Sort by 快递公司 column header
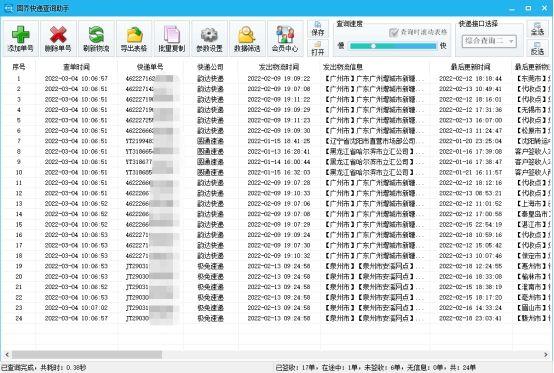 210,67
